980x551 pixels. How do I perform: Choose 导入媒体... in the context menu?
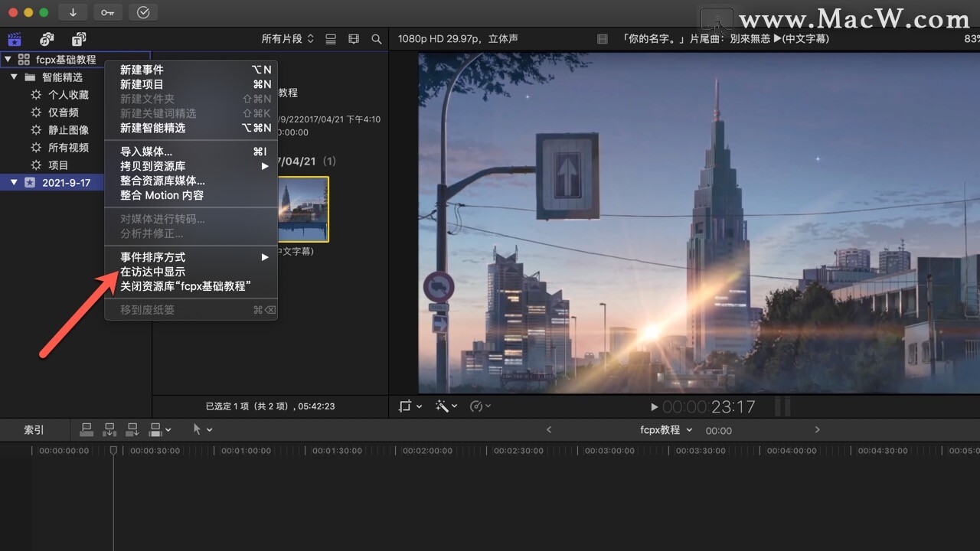coord(191,152)
